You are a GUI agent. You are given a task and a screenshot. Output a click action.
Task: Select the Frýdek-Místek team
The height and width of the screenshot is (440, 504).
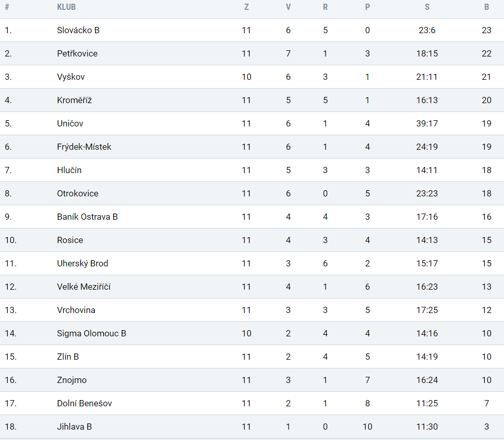84,147
